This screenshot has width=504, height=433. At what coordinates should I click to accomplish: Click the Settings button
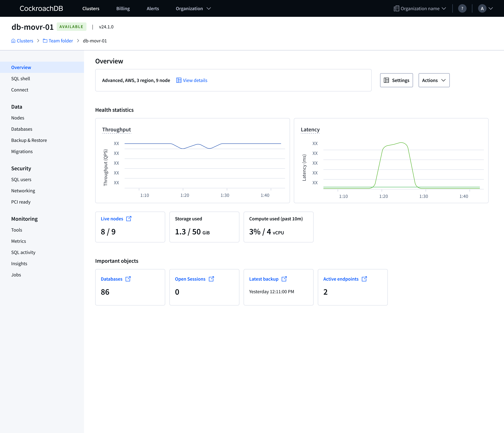coord(396,80)
